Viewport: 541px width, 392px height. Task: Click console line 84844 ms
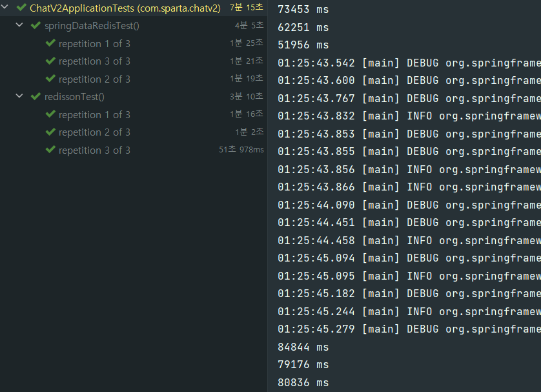point(303,347)
